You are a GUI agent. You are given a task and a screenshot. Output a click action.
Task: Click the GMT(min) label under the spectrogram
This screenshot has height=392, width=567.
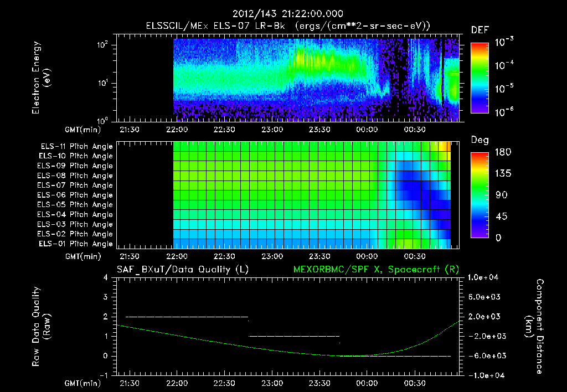click(83, 130)
